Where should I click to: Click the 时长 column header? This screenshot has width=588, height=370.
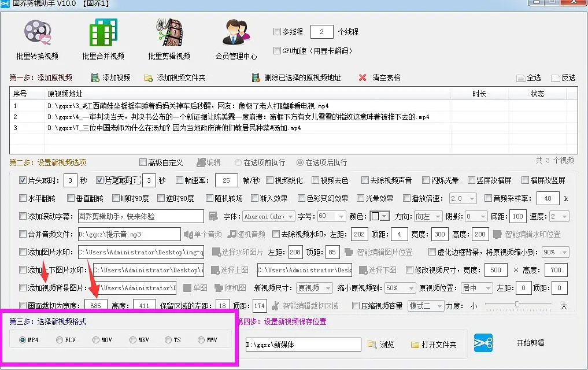479,94
